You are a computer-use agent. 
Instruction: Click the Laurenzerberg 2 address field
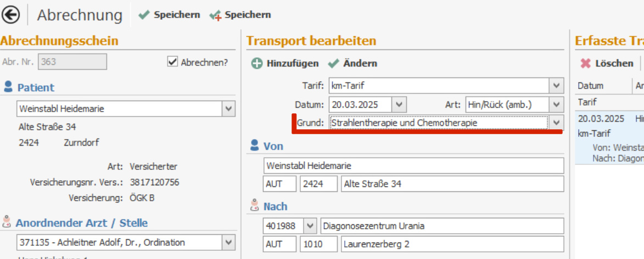coord(452,244)
